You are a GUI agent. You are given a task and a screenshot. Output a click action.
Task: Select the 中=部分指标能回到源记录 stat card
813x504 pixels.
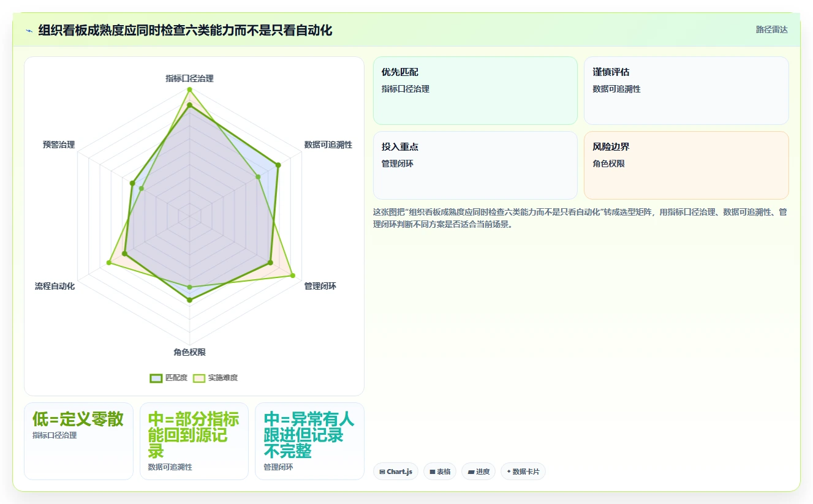click(x=194, y=441)
